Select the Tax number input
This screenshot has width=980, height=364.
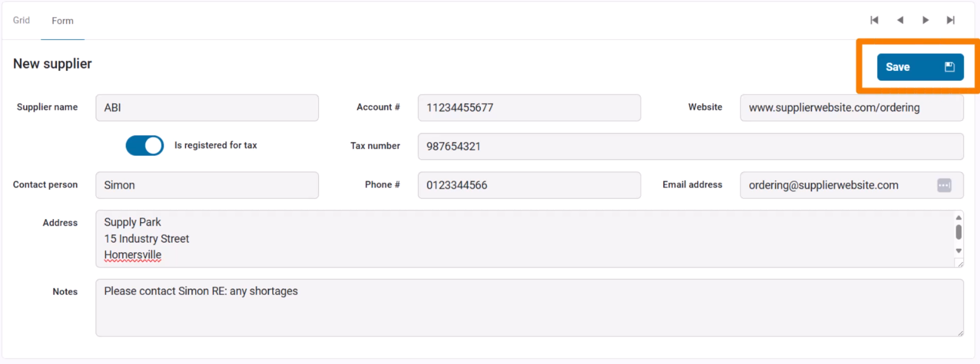[690, 146]
